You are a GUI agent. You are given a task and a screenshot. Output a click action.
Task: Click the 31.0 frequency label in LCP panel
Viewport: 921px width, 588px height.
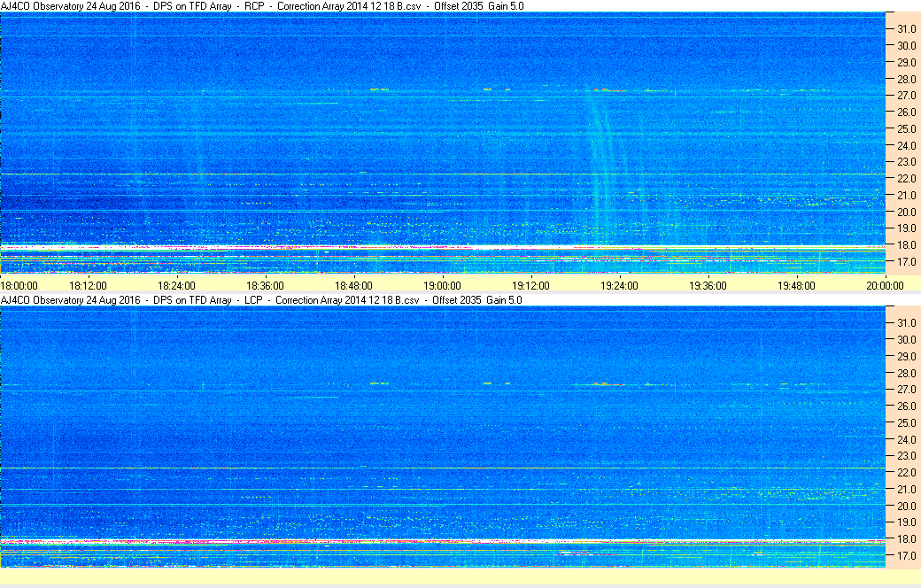[906, 323]
